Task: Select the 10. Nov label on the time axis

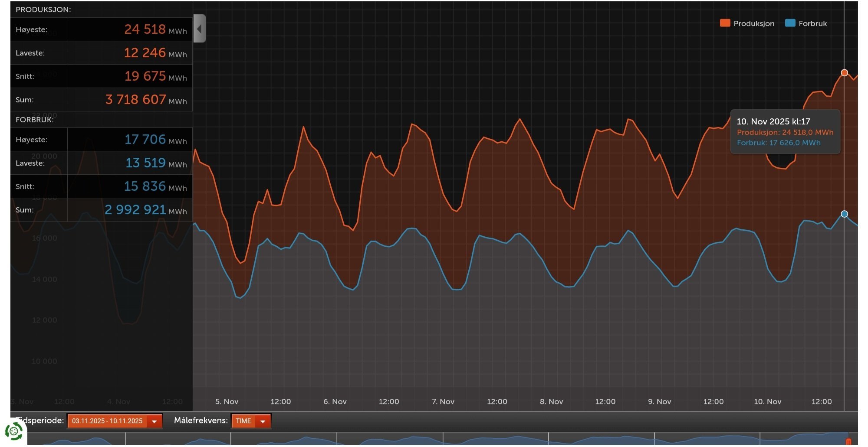Action: coord(767,401)
